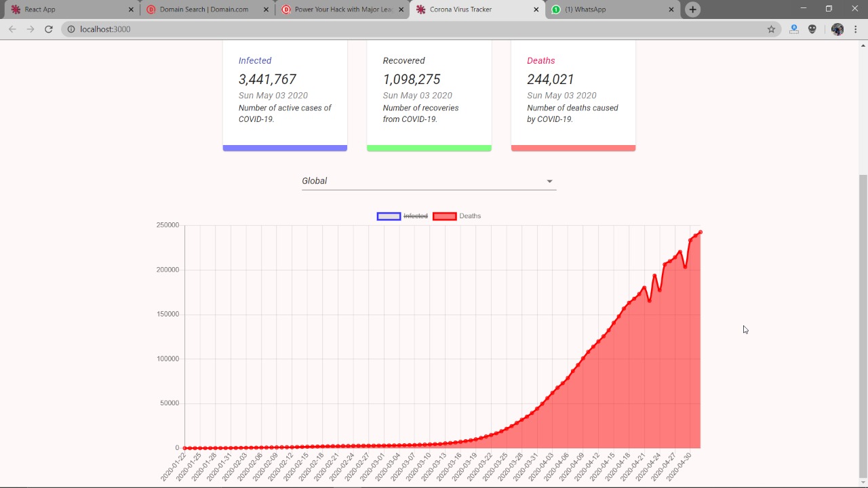The width and height of the screenshot is (868, 488).
Task: Toggle the Deaths dataset in the chart legend
Action: coord(456,216)
